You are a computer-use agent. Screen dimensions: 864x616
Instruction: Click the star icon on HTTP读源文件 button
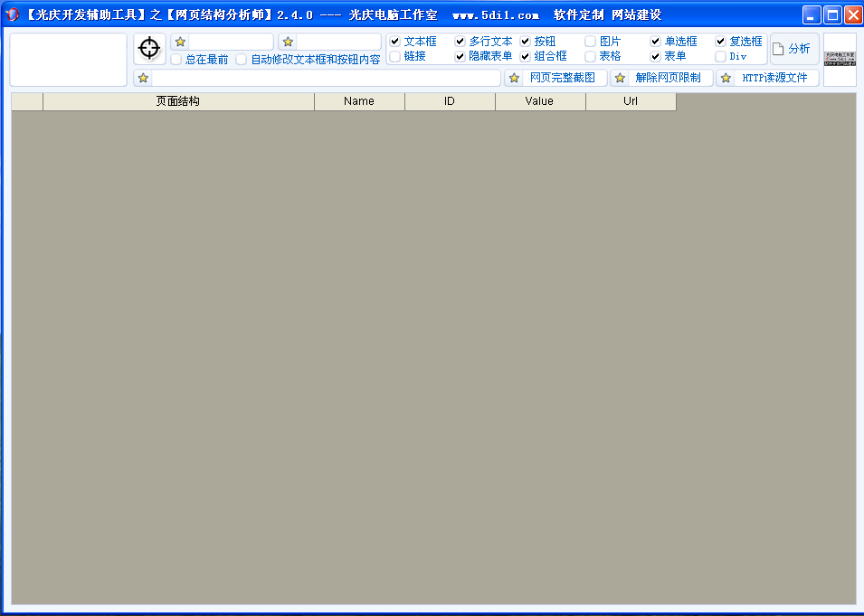click(x=726, y=78)
